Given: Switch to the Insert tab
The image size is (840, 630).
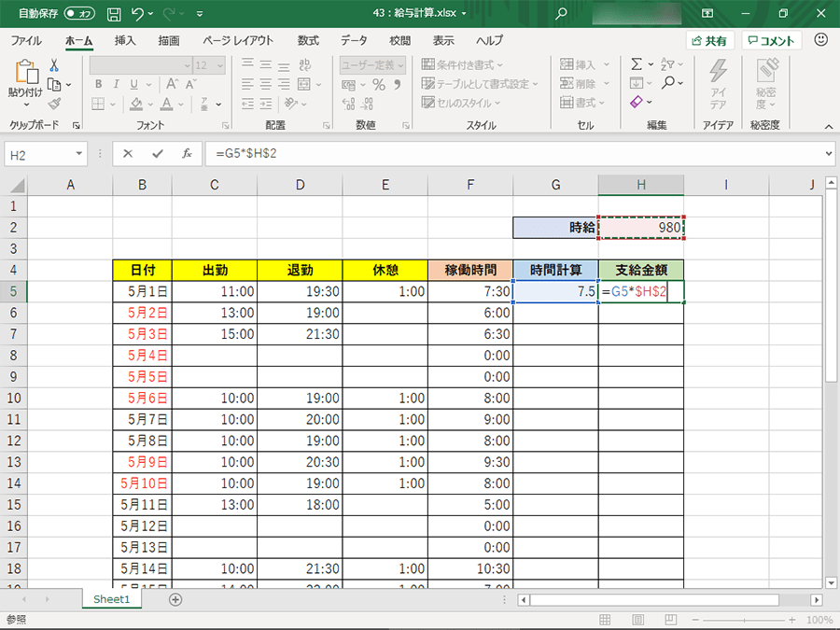Looking at the screenshot, I should pyautogui.click(x=125, y=41).
